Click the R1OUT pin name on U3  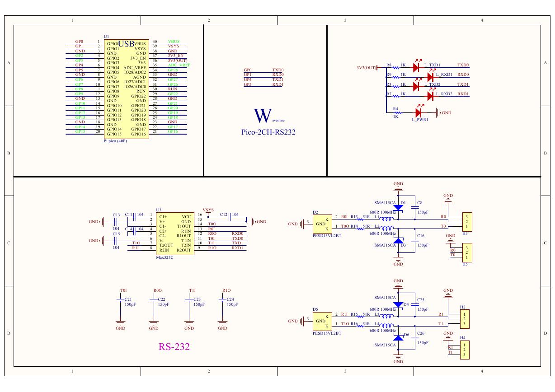[184, 236]
